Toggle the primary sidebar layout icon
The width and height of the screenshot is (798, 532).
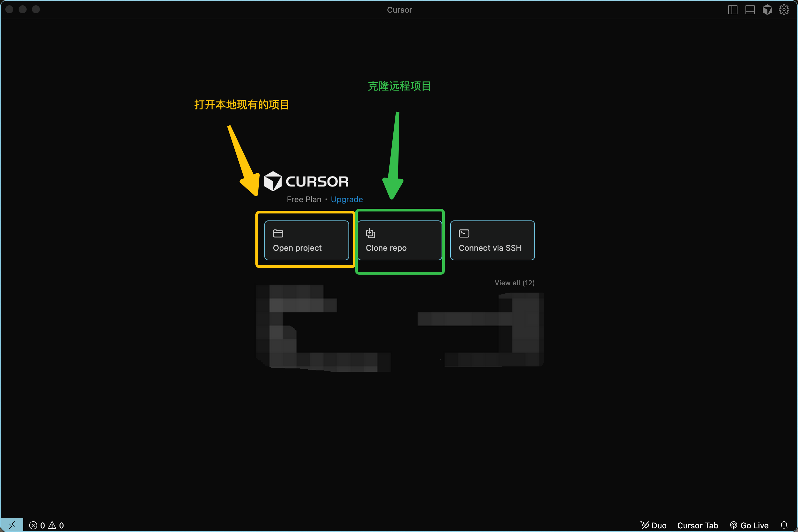[732, 10]
